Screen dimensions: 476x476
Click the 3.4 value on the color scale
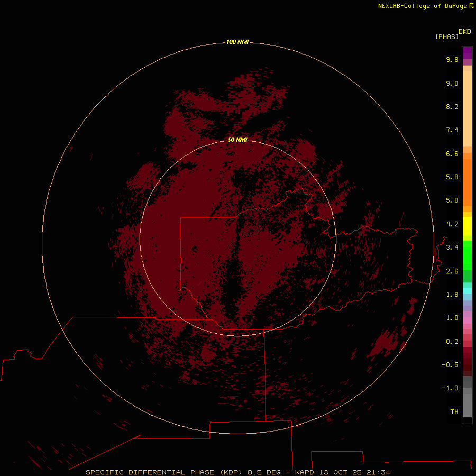(452, 248)
